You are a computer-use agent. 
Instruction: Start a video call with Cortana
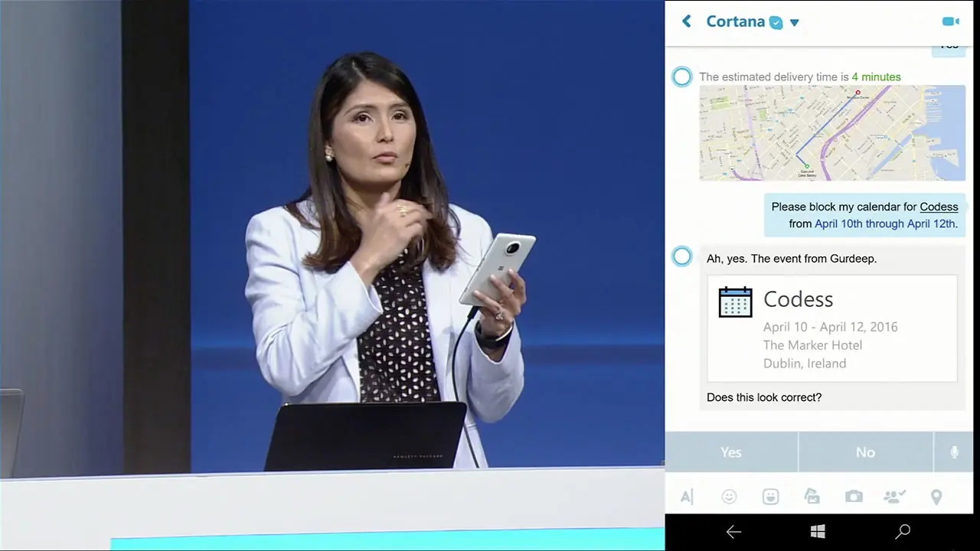point(951,21)
